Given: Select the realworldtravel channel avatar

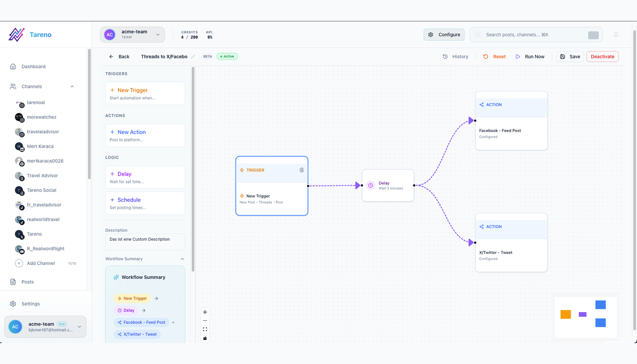Looking at the screenshot, I should pos(19,219).
